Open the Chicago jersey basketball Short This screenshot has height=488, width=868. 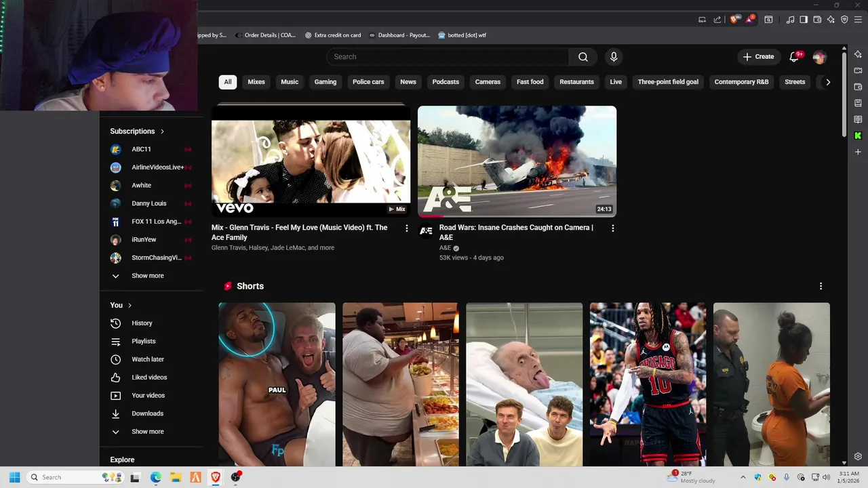coord(648,384)
